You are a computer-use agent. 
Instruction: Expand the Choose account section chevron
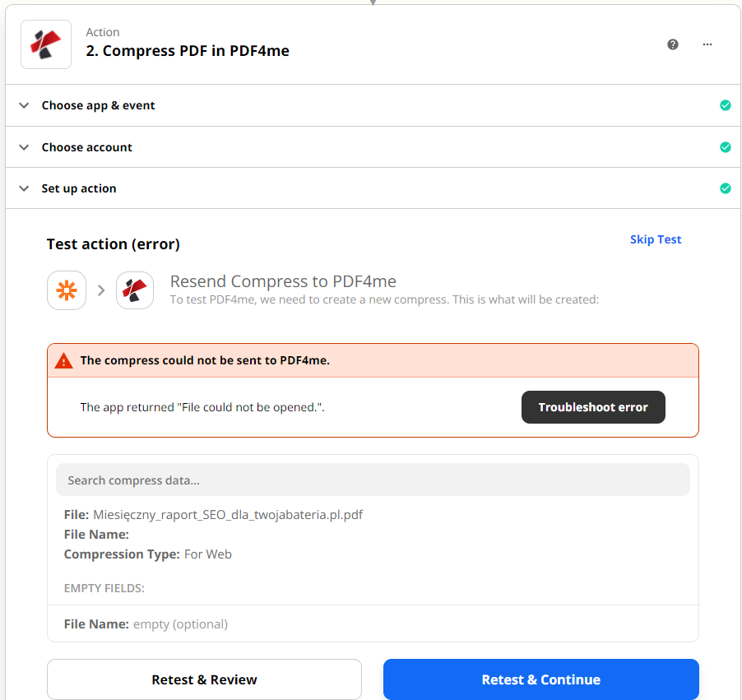pos(24,147)
